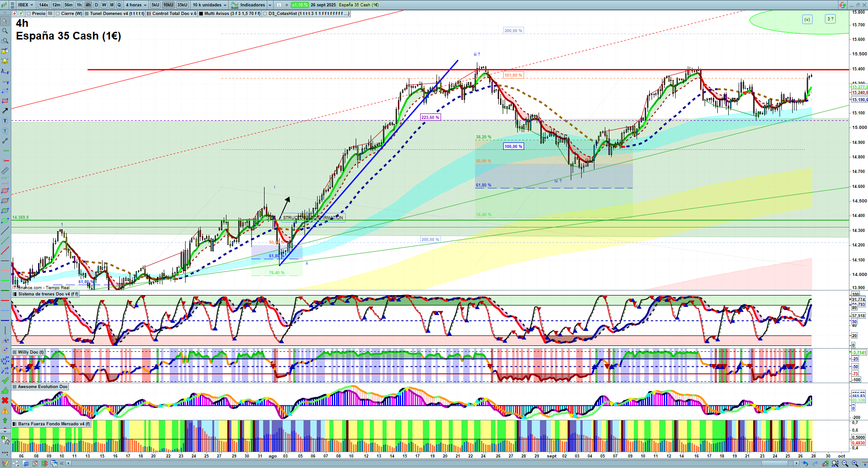868x468 pixels.
Task: Click the zoom out magnifier bottom right
Action: (845, 463)
